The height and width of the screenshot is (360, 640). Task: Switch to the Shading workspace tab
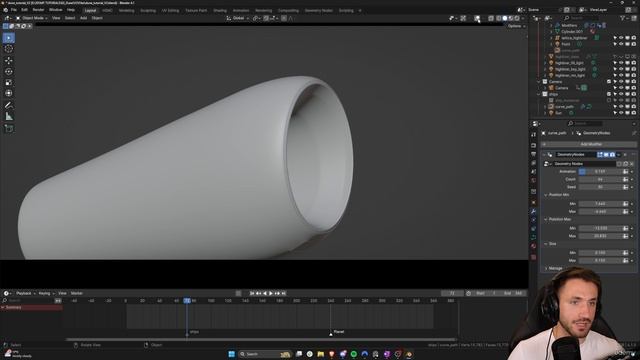point(220,11)
